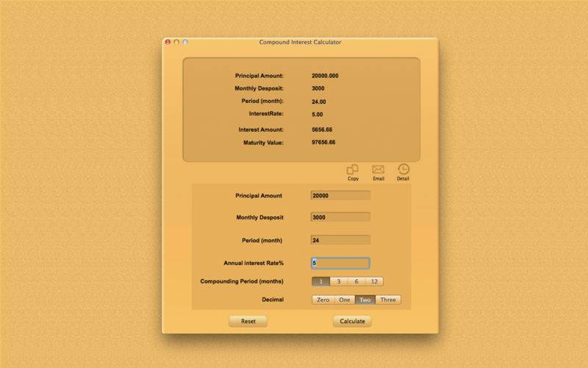This screenshot has width=588, height=368.
Task: Close the Compound Interest Calculator window
Action: click(x=168, y=42)
